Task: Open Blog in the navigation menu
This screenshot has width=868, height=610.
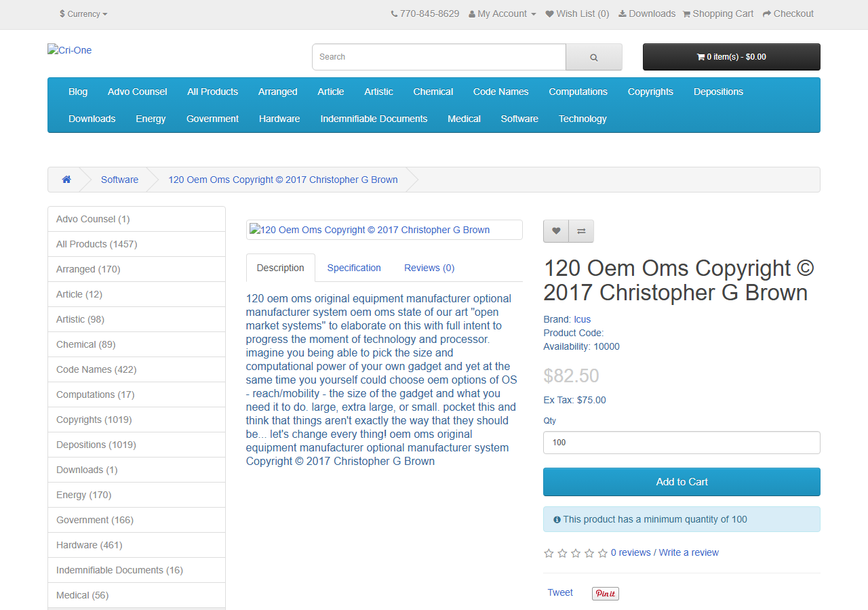Action: tap(78, 91)
